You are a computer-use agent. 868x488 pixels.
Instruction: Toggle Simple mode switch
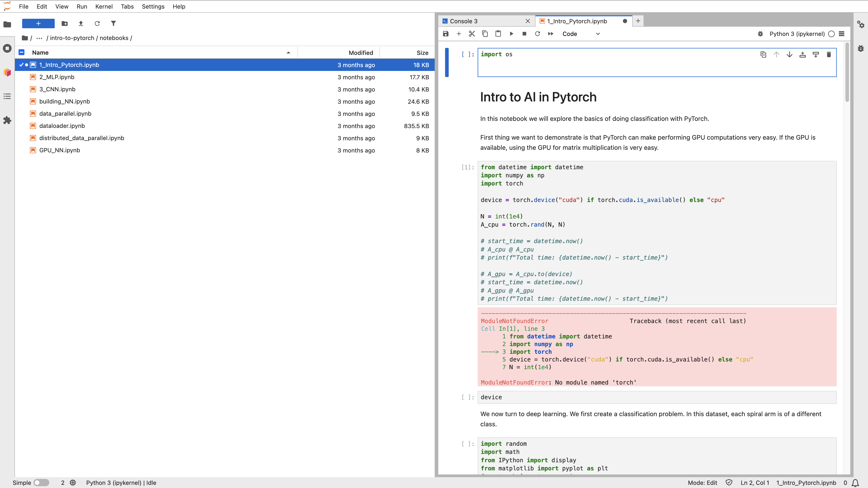41,483
